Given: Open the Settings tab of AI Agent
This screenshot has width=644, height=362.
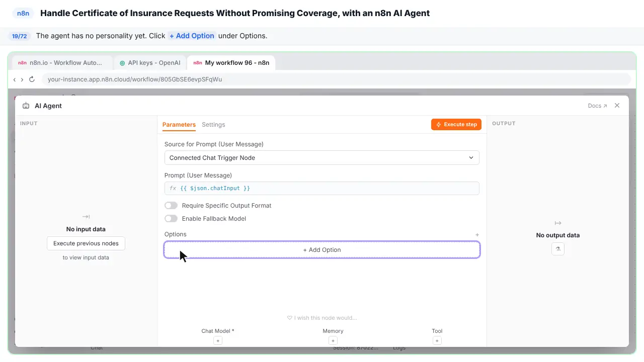Looking at the screenshot, I should (213, 125).
